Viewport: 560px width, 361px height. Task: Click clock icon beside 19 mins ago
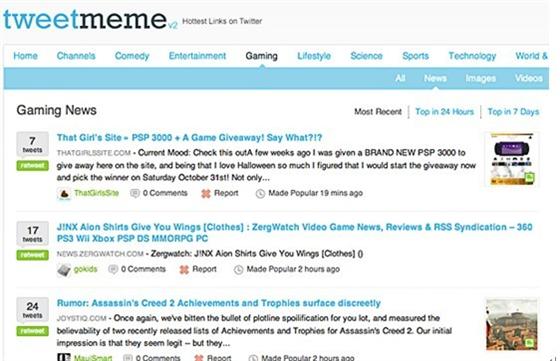(260, 194)
